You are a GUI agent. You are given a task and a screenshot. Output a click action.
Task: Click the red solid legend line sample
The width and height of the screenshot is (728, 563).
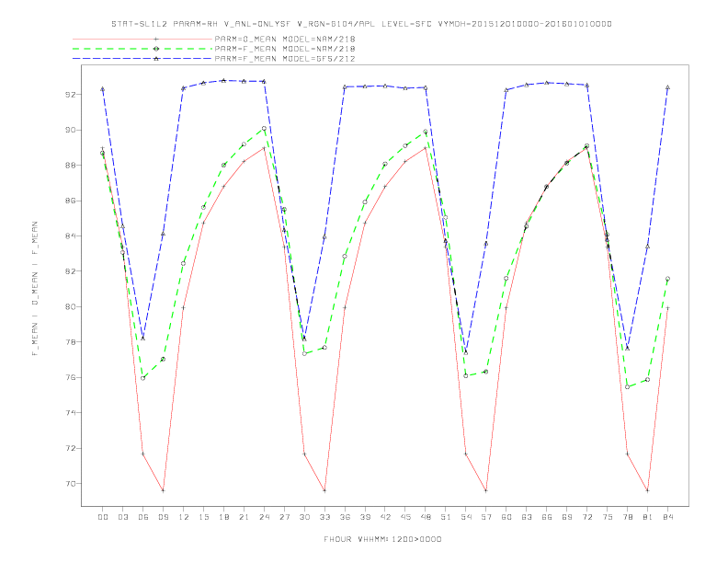(x=142, y=39)
